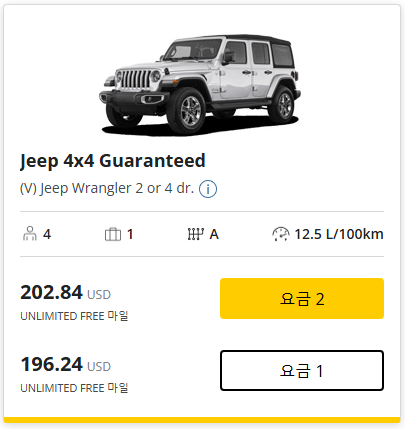This screenshot has width=405, height=429.
Task: Select the yellow 요금 2 button
Action: click(x=302, y=298)
